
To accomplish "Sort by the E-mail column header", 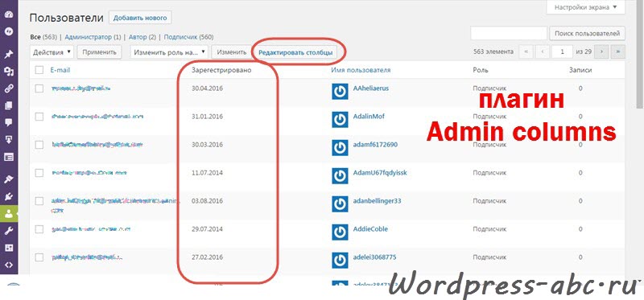I will point(60,70).
